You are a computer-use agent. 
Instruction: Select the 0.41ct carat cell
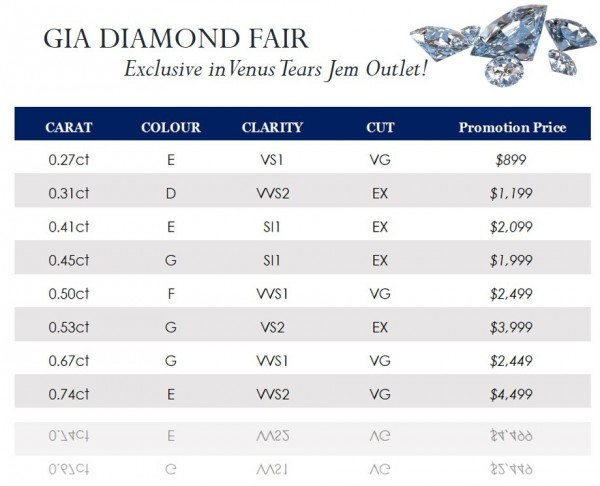(x=69, y=226)
